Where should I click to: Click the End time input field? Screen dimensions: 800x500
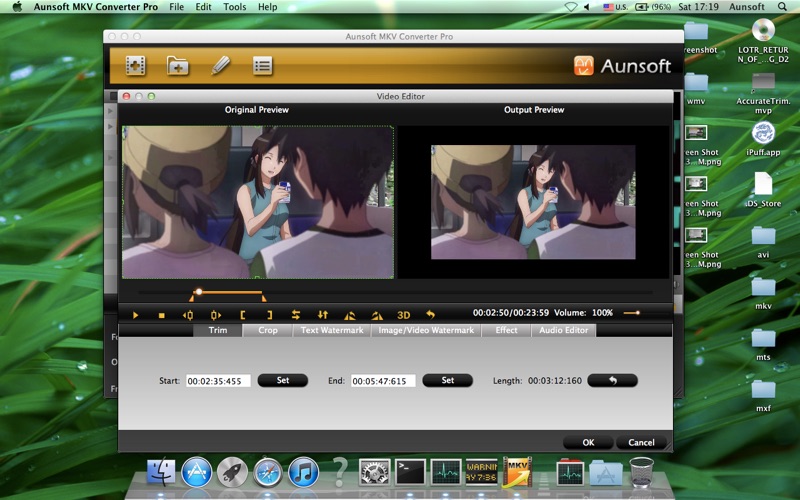point(383,381)
